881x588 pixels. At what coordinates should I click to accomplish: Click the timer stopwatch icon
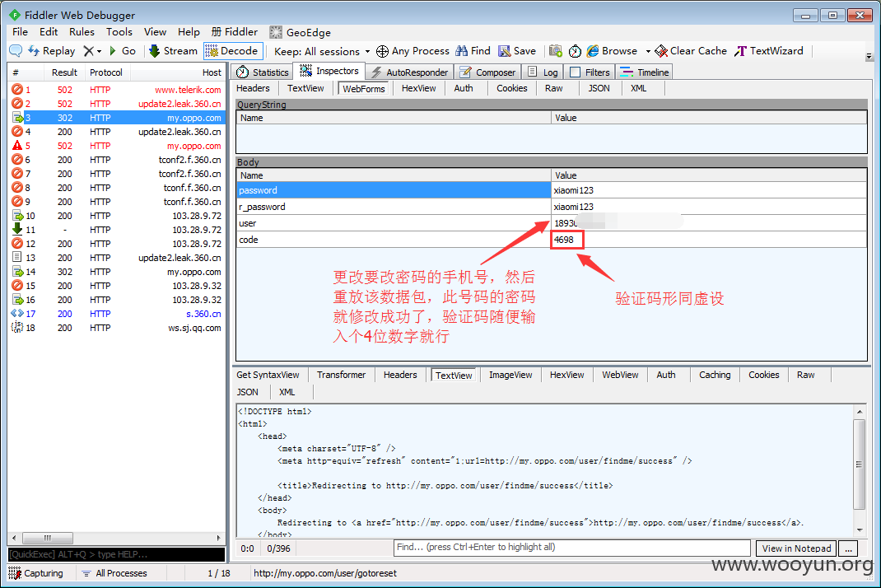(575, 51)
